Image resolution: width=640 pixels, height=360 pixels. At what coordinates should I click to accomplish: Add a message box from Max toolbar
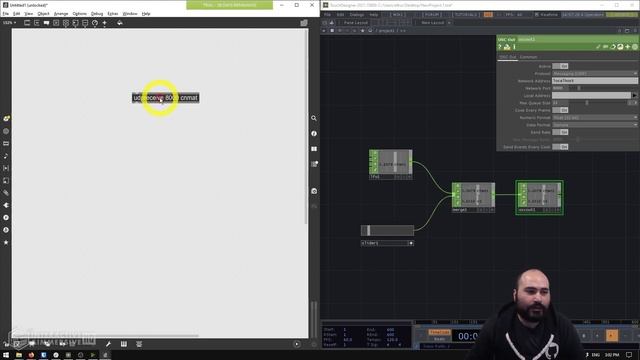point(37,23)
